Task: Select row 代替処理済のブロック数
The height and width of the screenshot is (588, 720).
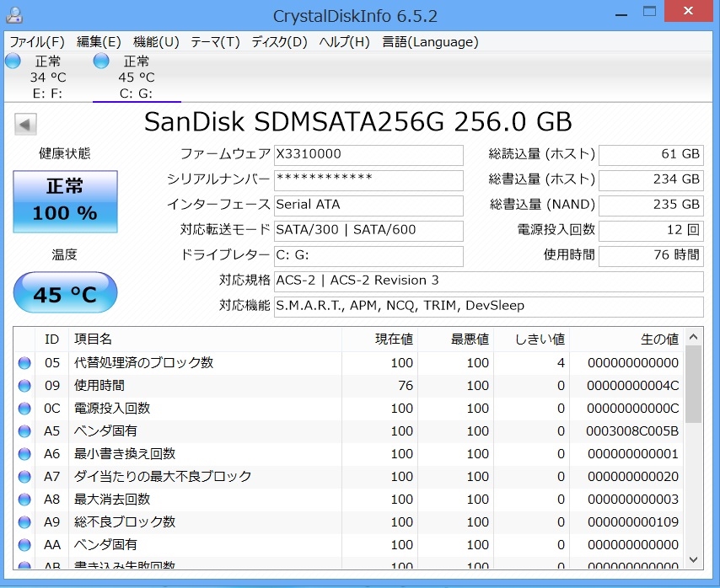Action: pos(348,363)
